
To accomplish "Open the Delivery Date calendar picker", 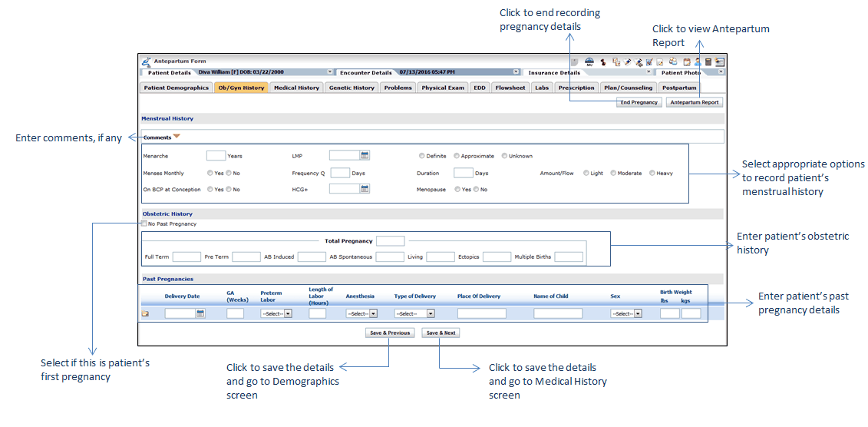I will click(x=200, y=313).
